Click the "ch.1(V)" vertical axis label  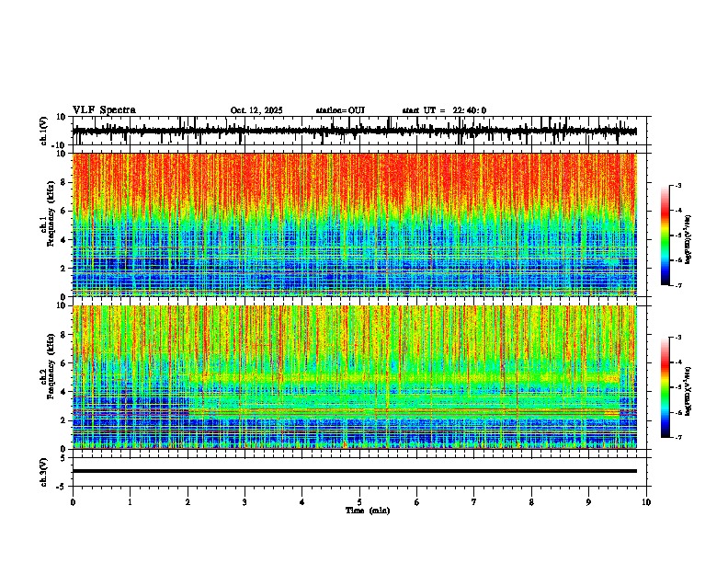click(x=44, y=131)
